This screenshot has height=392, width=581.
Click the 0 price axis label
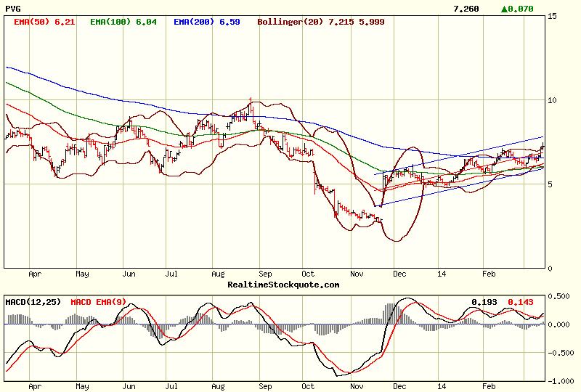click(550, 269)
